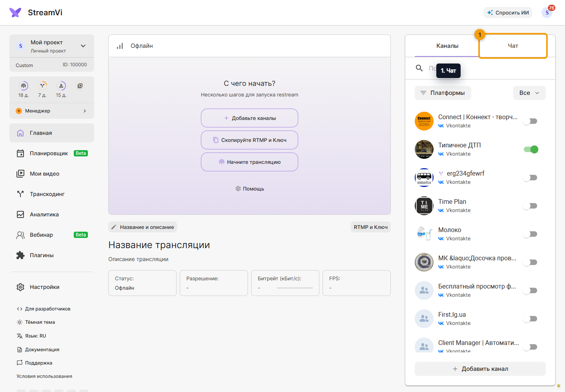
Task: Click Начните трансляцию button
Action: click(250, 162)
